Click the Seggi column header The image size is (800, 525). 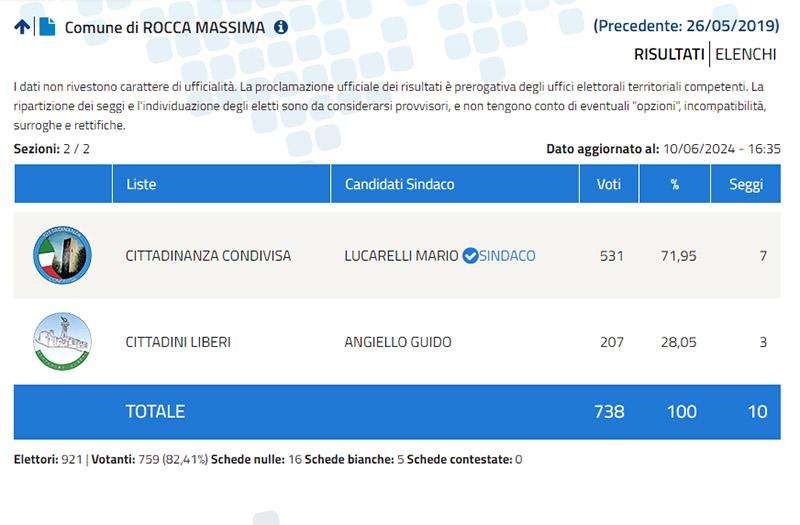click(x=745, y=184)
